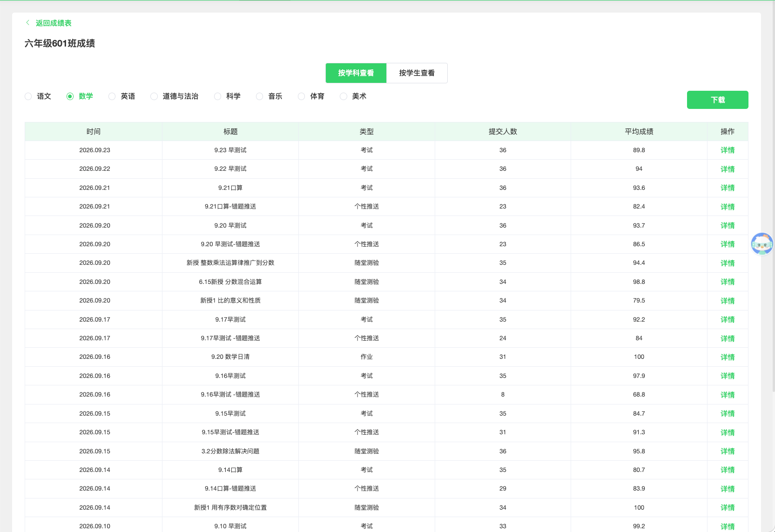Image resolution: width=775 pixels, height=532 pixels.
Task: Open 详情 for 新授 整数乘法运算律推广到分数
Action: [728, 263]
